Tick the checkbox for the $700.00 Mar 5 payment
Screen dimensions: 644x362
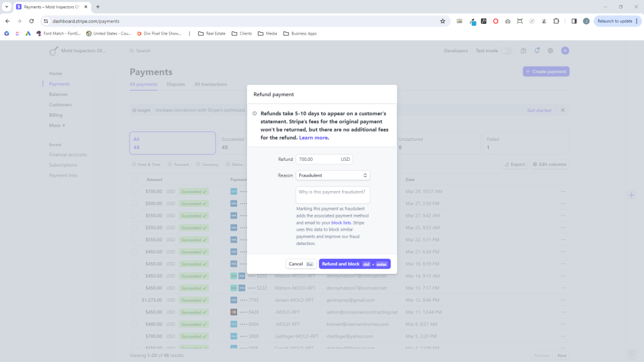click(135, 336)
